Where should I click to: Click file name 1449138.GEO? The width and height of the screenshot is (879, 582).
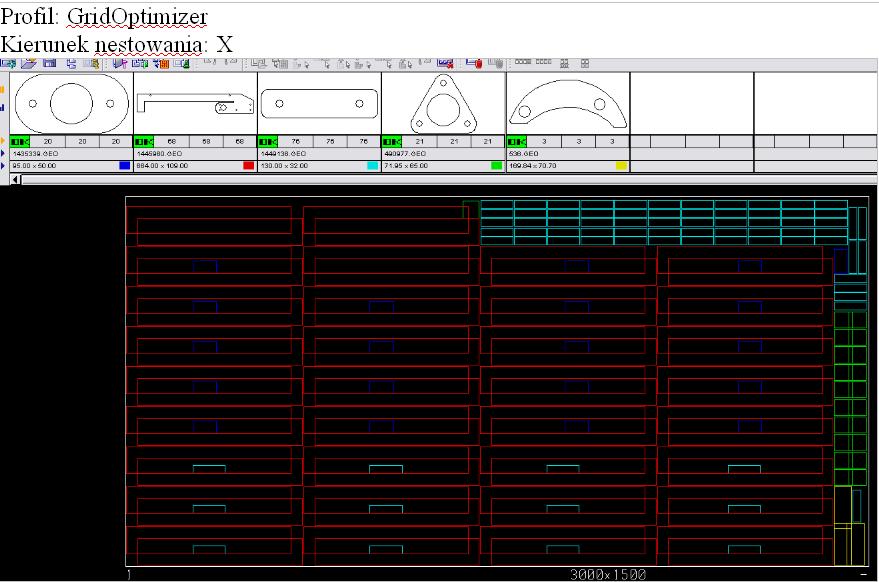283,154
